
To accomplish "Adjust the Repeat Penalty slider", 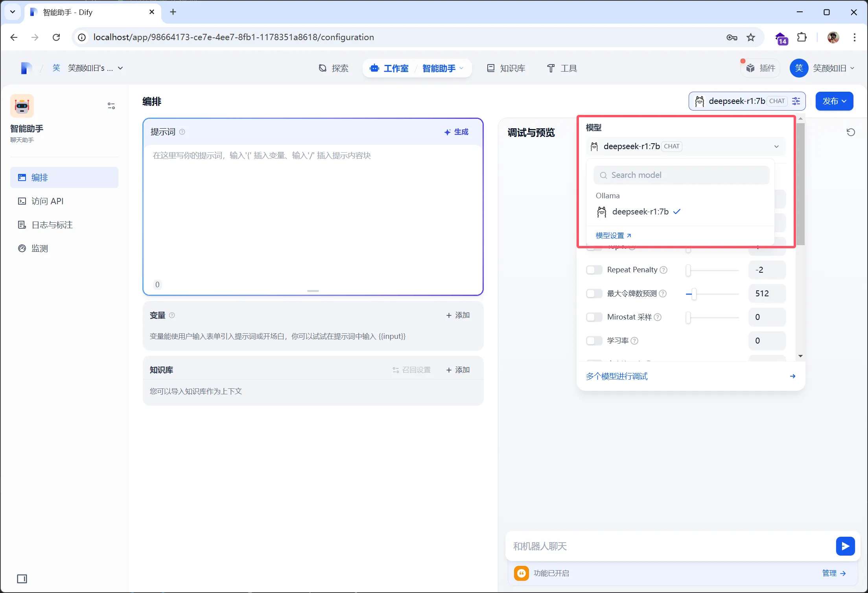I will (713, 270).
